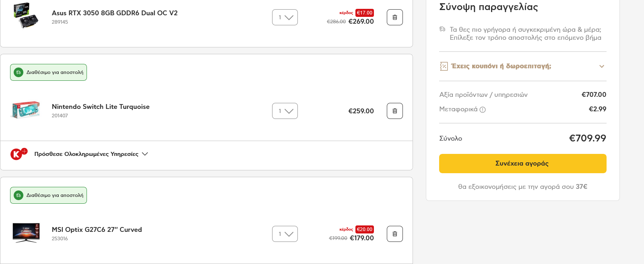Click the Asus graphics card thumbnail image

[26, 16]
